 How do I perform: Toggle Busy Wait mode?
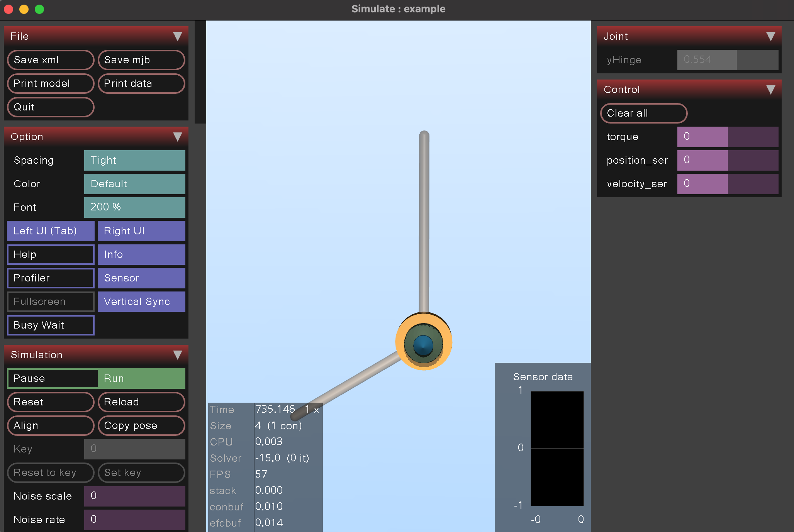coord(50,325)
